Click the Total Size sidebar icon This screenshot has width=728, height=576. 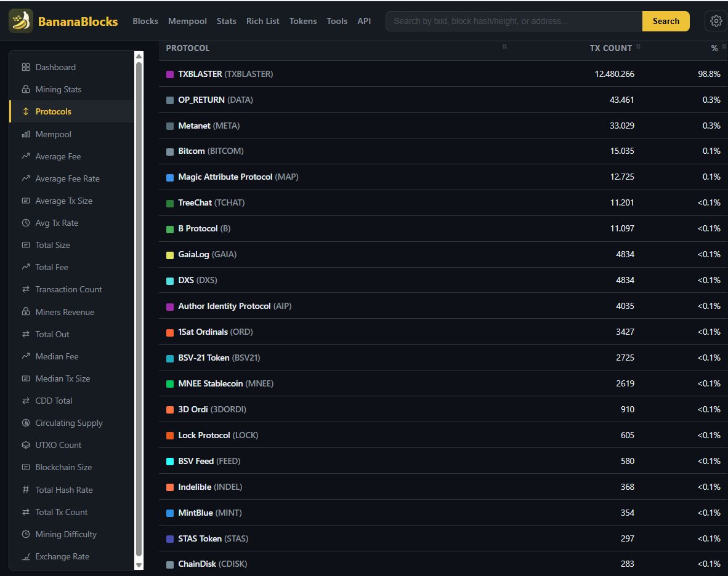click(x=25, y=245)
